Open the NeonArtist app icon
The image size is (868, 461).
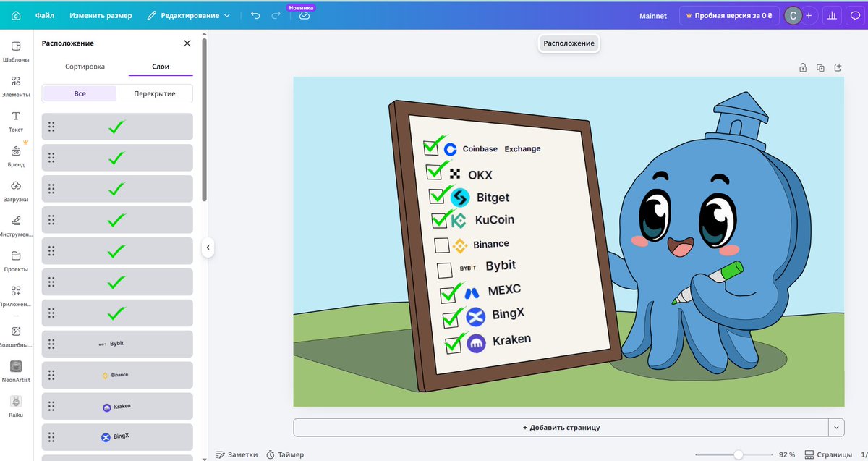[x=16, y=371]
